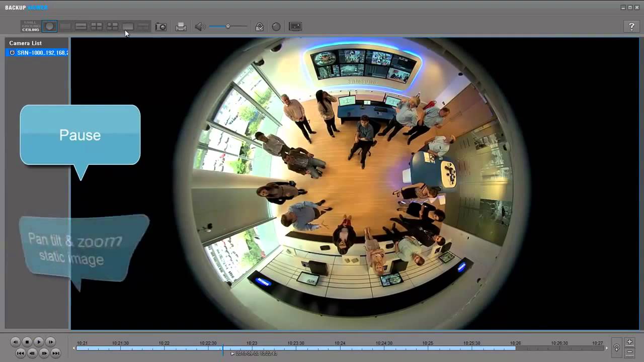644x362 pixels.
Task: Capture a snapshot with the camera icon
Action: click(161, 27)
